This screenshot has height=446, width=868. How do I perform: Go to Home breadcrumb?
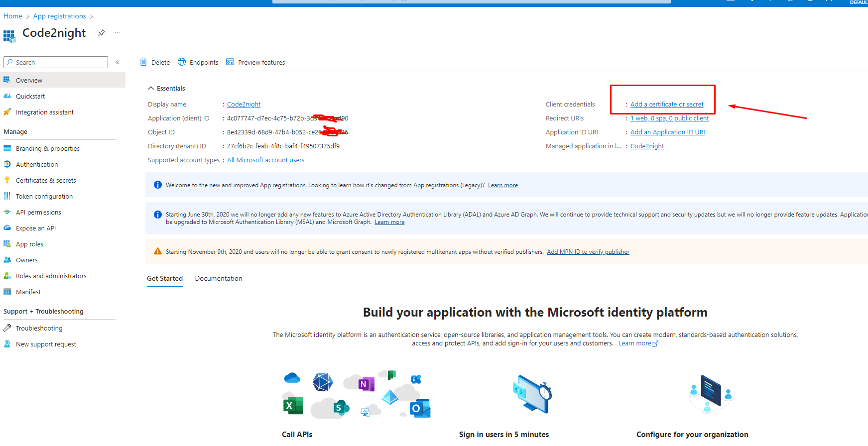click(x=13, y=16)
